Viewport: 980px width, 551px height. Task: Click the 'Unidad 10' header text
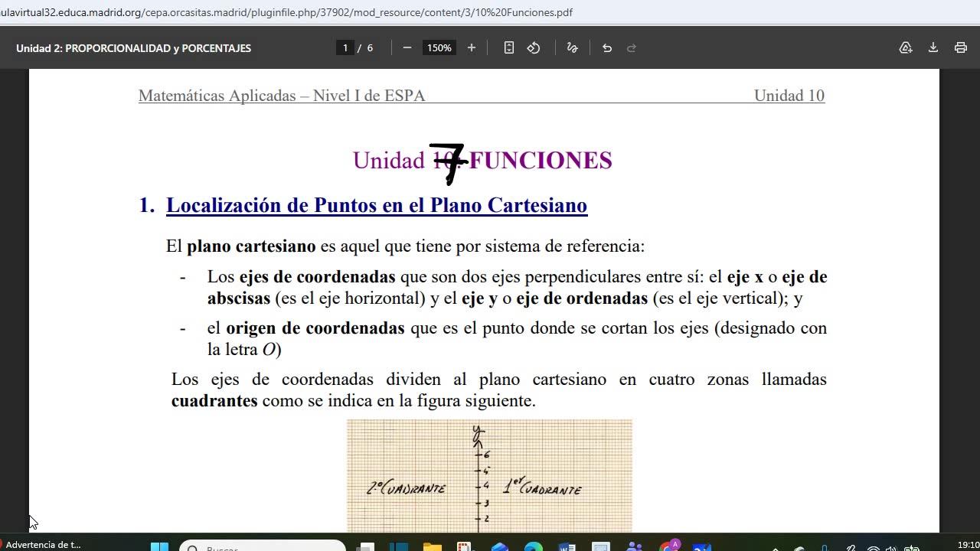point(789,96)
